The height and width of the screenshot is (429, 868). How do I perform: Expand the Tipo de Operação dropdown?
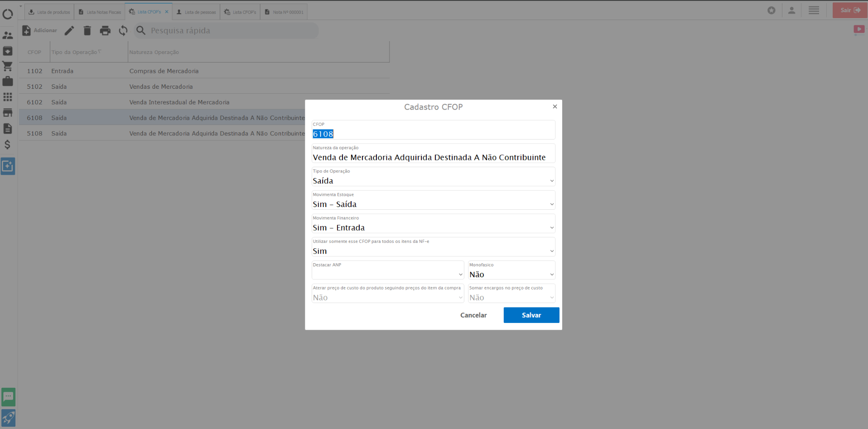[433, 181]
